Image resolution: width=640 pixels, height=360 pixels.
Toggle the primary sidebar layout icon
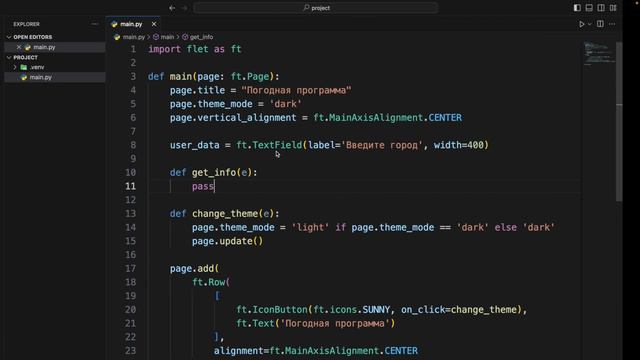tap(577, 8)
